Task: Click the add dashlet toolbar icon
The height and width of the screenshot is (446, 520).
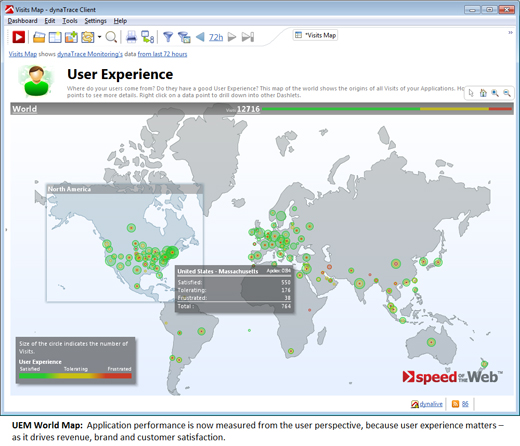Action: click(x=71, y=37)
